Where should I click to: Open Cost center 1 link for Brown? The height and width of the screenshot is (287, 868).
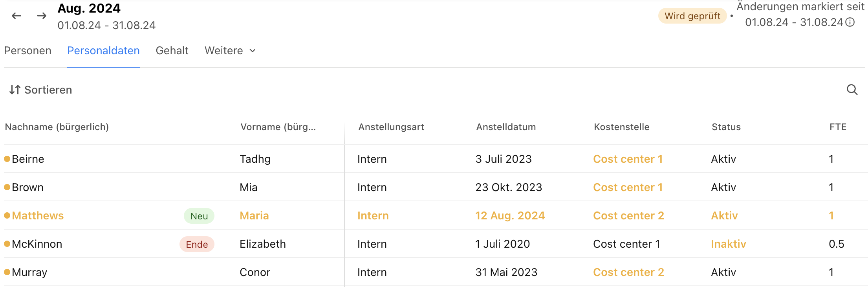tap(628, 187)
